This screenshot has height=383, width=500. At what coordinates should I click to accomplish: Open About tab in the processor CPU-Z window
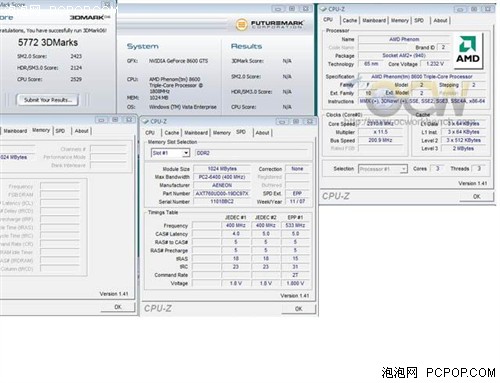(x=440, y=20)
